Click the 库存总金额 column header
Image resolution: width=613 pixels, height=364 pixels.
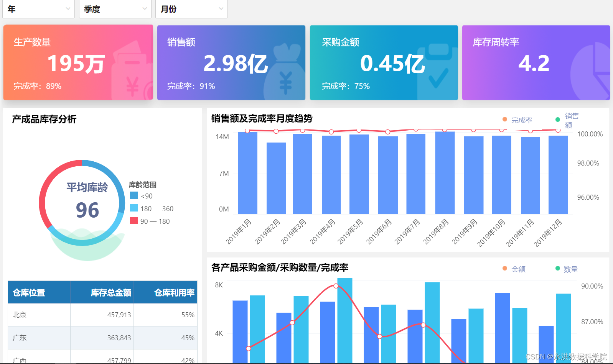tap(102, 292)
